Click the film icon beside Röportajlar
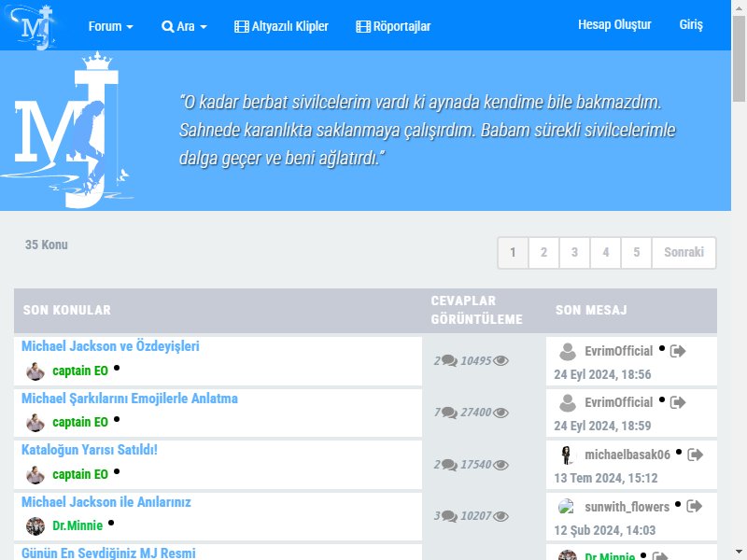747x560 pixels. pyautogui.click(x=363, y=27)
